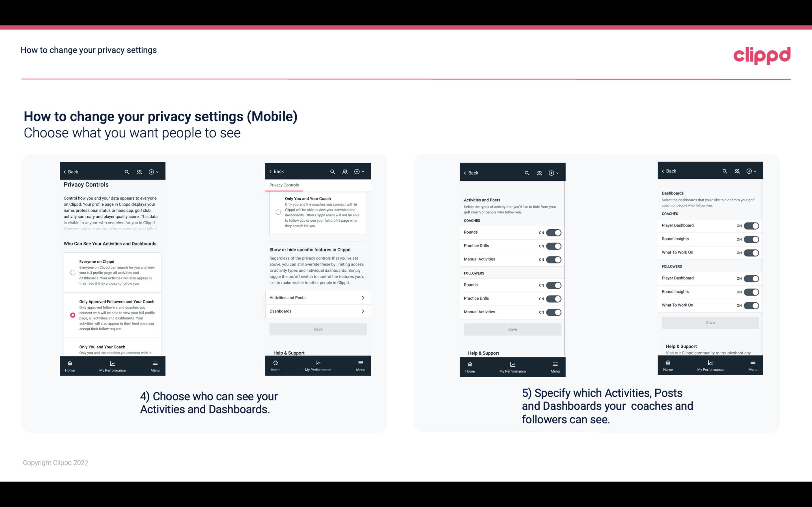
Task: Select Only Approved Followers radio button
Action: [x=72, y=315]
